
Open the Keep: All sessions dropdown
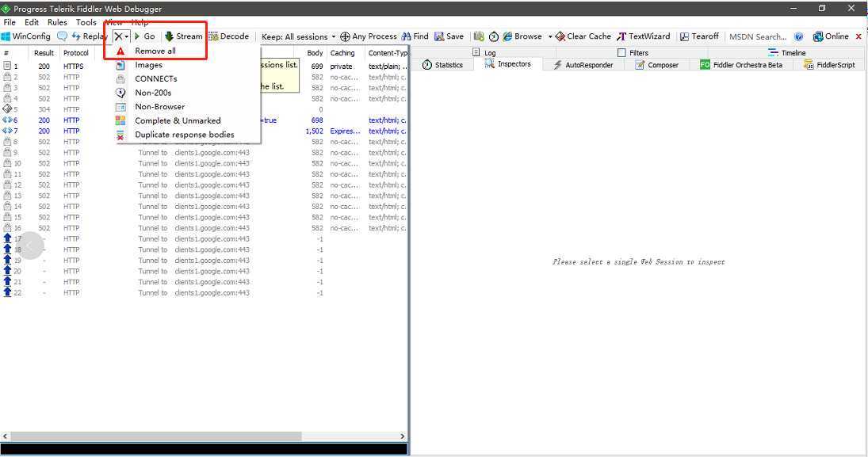point(298,36)
